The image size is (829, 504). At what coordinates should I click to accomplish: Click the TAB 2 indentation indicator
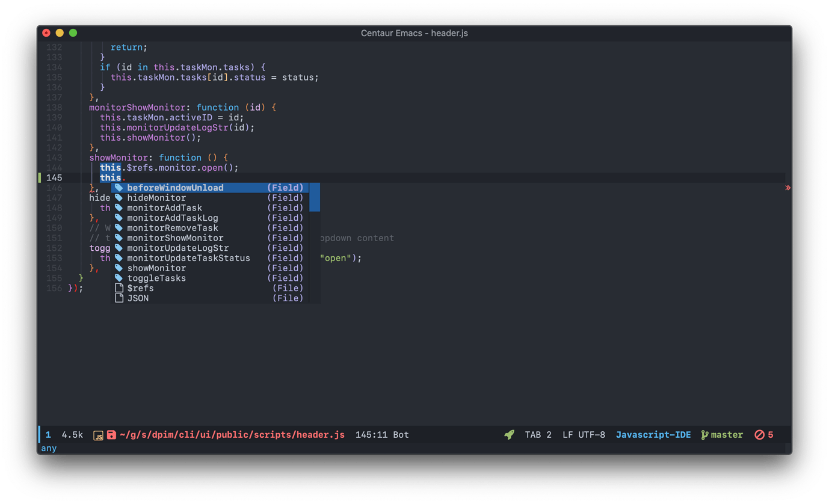[538, 434]
